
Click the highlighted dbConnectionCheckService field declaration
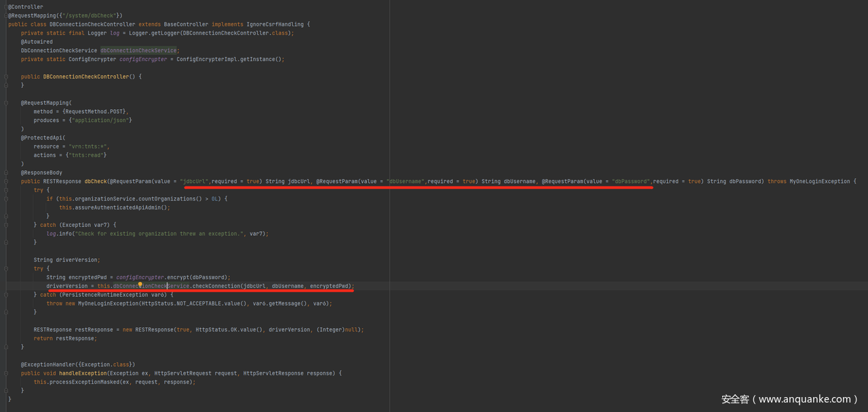(x=138, y=50)
